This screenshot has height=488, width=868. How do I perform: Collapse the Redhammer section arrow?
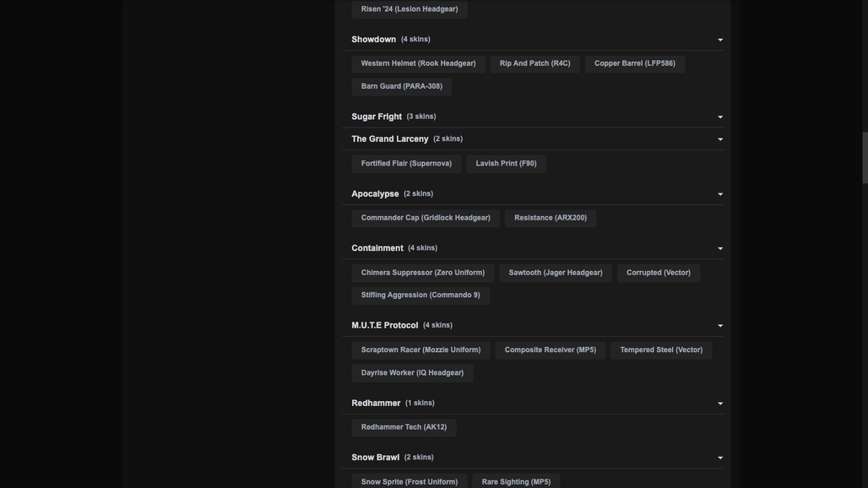click(x=720, y=404)
